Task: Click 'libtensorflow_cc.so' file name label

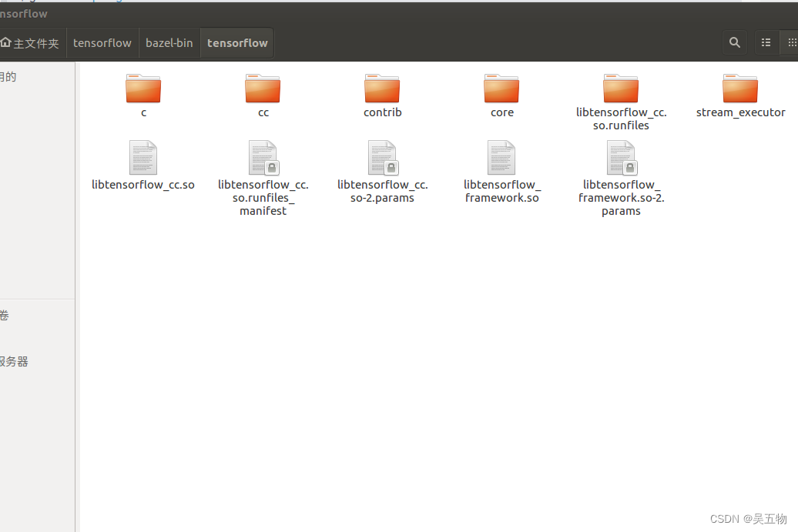Action: tap(143, 185)
